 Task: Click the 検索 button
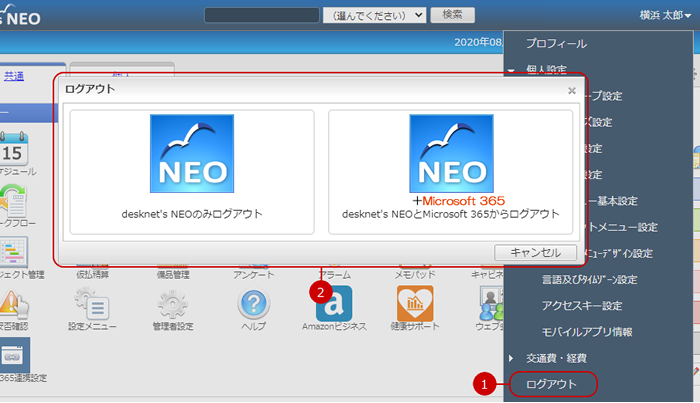(x=452, y=15)
